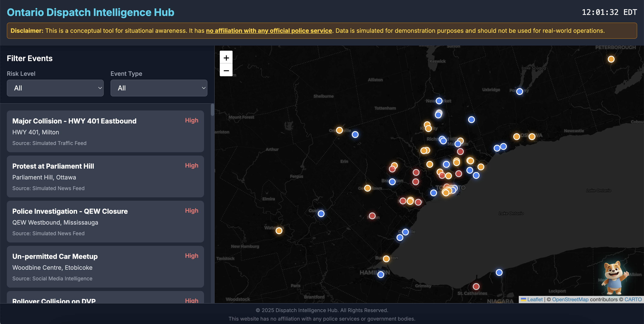
Task: Click the blue marker near Port Perry
Action: [519, 91]
